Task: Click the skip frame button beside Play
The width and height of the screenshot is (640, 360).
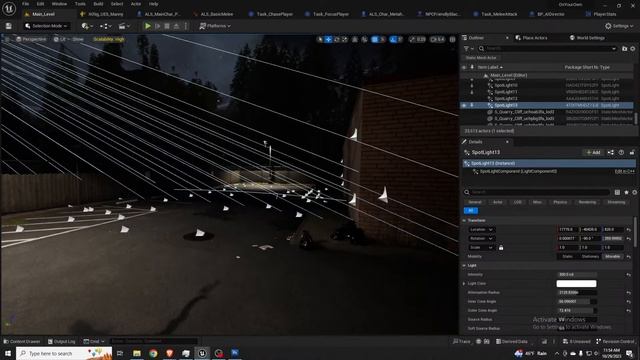Action: pos(158,26)
